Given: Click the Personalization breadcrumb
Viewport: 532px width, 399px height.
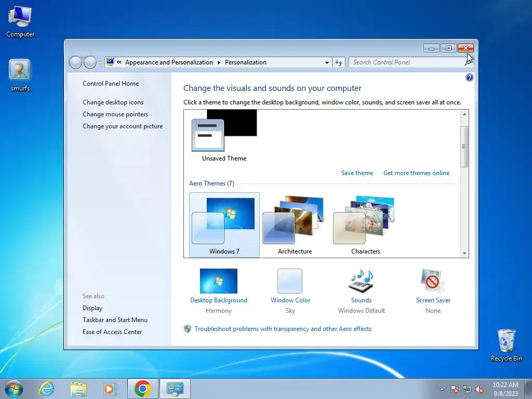Looking at the screenshot, I should pyautogui.click(x=246, y=62).
